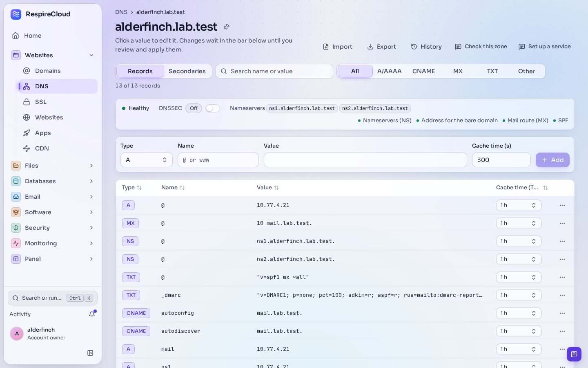Filter records by MX
The image size is (588, 368).
point(458,71)
